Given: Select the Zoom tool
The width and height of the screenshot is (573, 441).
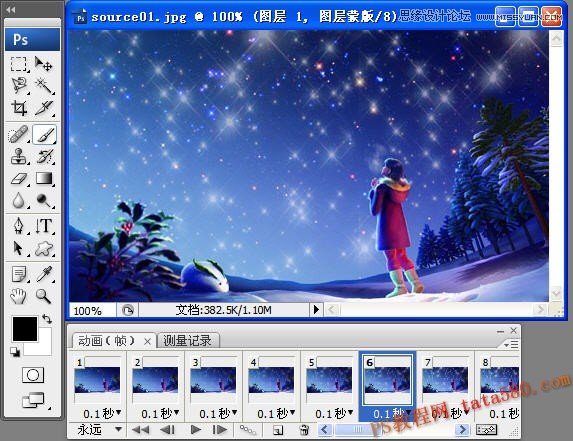Looking at the screenshot, I should pos(44,296).
